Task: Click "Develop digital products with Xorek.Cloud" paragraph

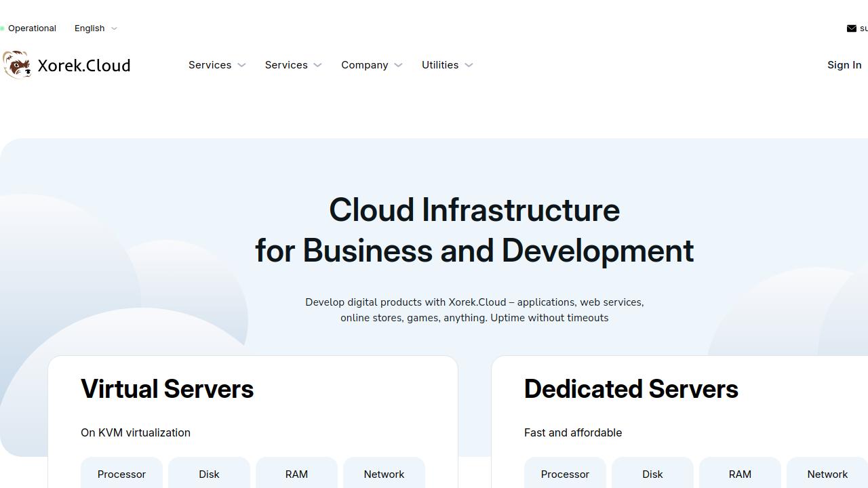Action: 475,310
